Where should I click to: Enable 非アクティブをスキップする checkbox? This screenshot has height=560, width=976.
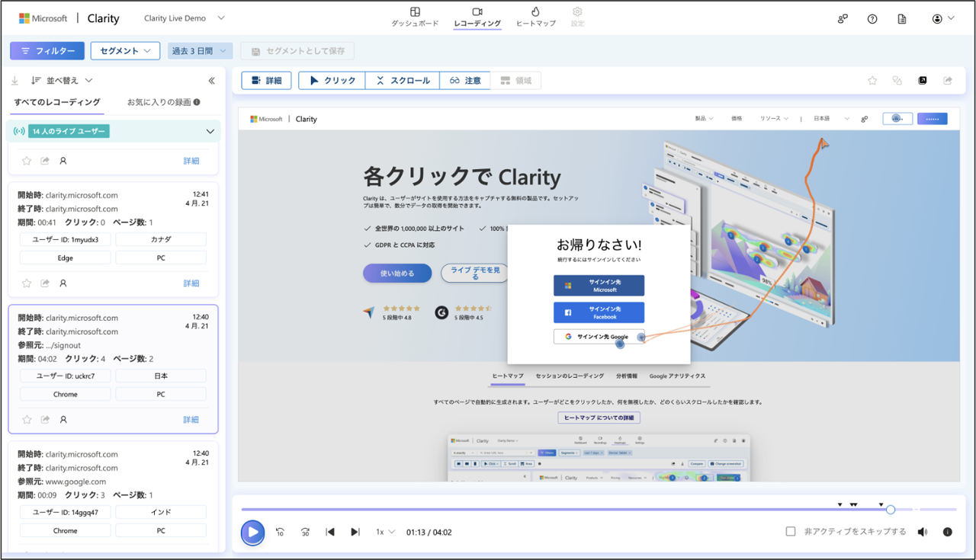pos(791,532)
